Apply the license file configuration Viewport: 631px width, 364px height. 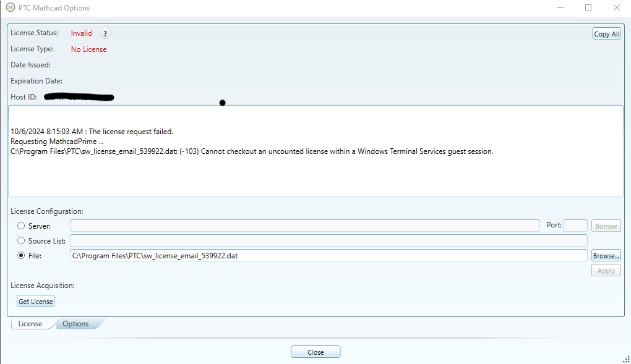(605, 270)
